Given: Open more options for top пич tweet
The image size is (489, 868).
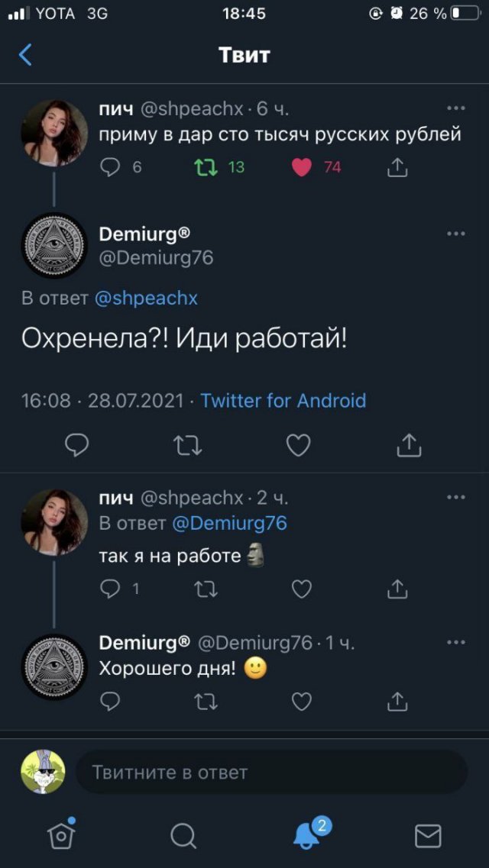Looking at the screenshot, I should point(455,108).
